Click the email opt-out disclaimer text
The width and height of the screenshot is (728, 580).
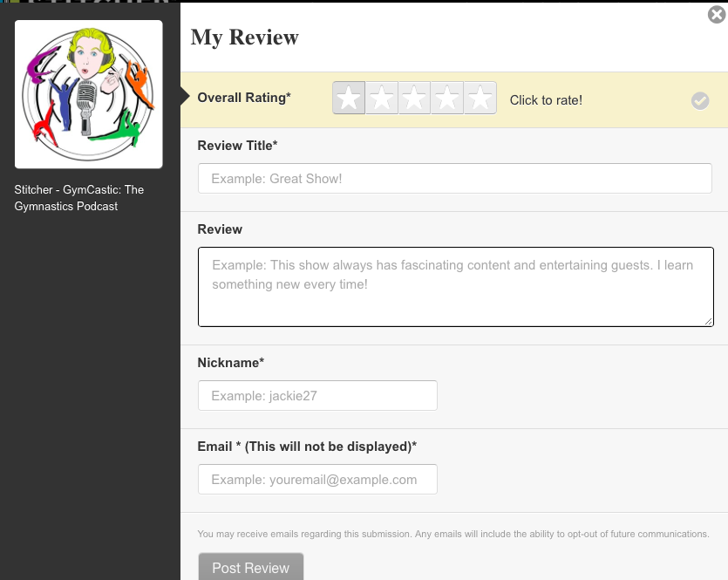click(x=453, y=534)
